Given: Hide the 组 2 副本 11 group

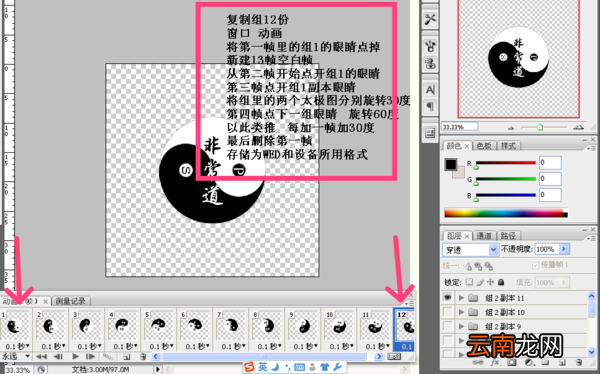Looking at the screenshot, I should (x=447, y=298).
